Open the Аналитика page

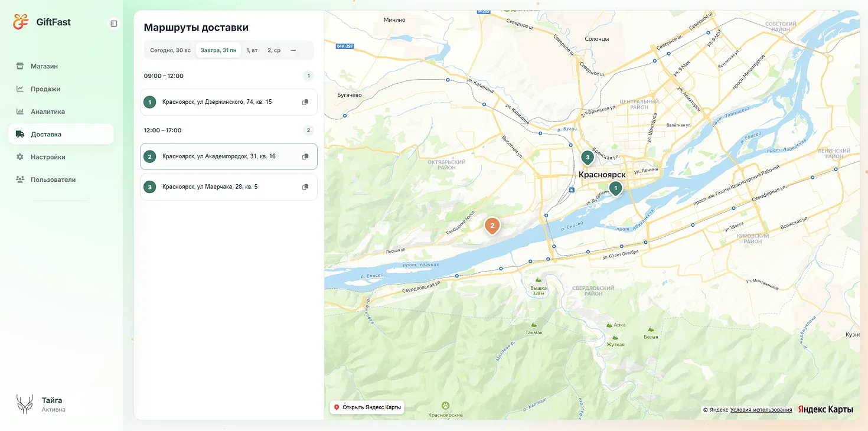(x=61, y=112)
